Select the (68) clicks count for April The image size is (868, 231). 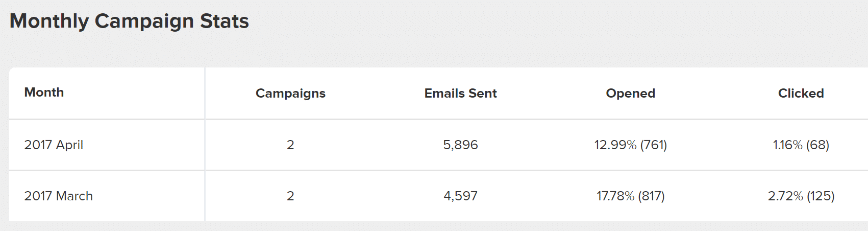(x=818, y=145)
